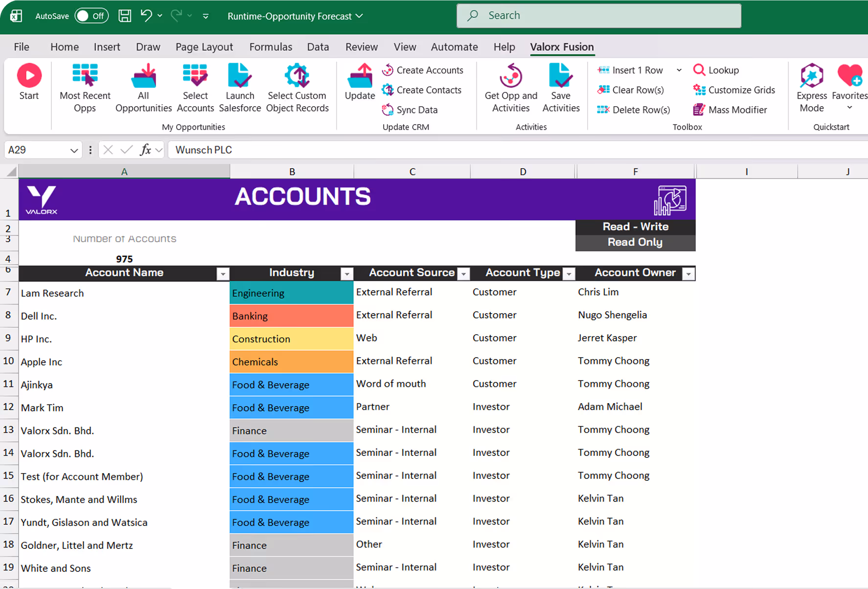Select all cells corner button

[x=11, y=171]
